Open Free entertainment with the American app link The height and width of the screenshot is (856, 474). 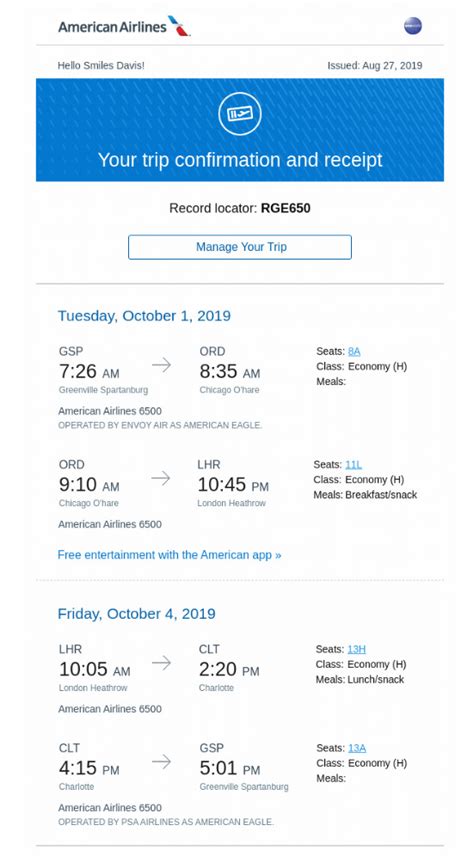click(x=169, y=555)
